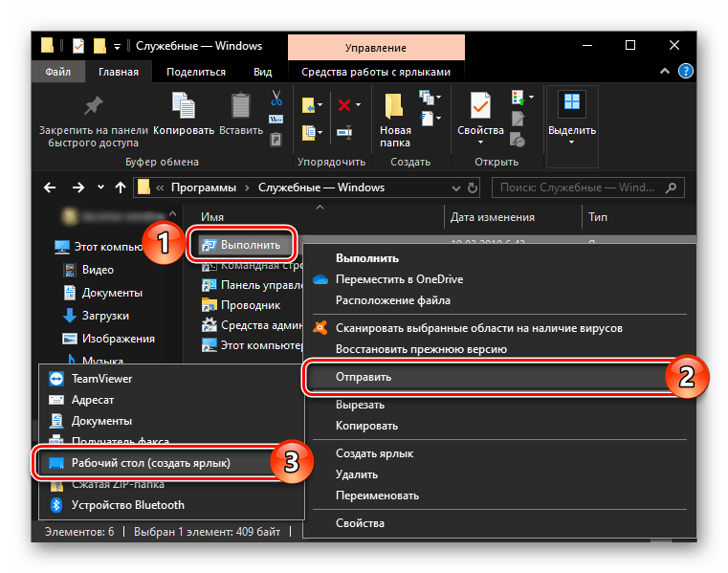The image size is (728, 573).
Task: Click the scissors Cut icon in ribbon
Action: 276,98
